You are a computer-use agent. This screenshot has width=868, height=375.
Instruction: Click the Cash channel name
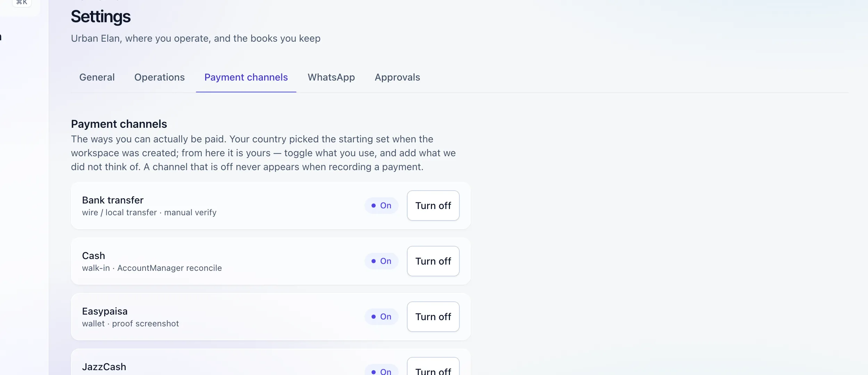point(93,256)
